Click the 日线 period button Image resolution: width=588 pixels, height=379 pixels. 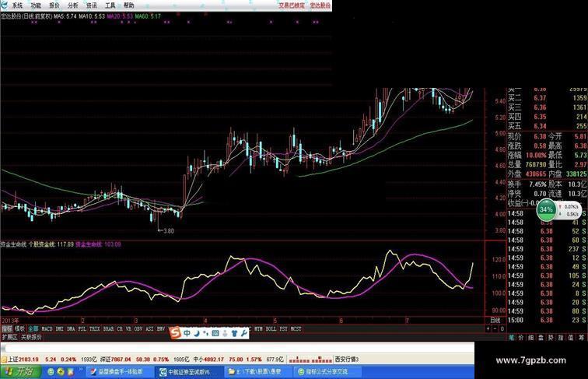click(495, 320)
